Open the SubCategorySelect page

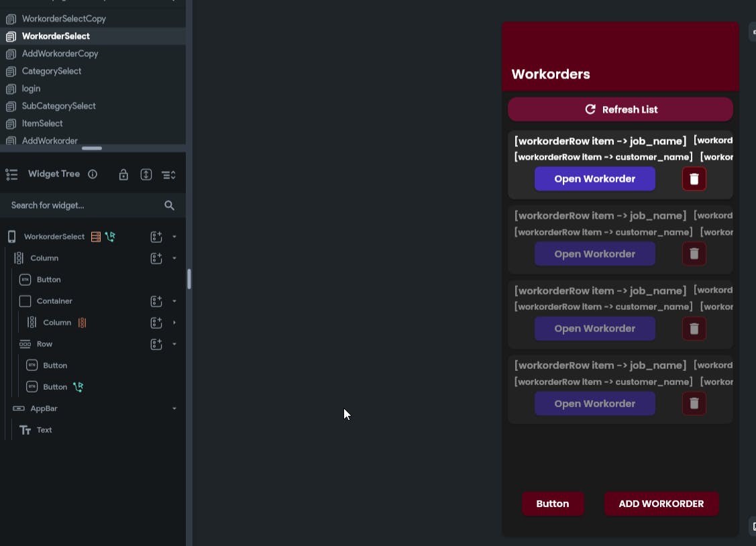(59, 106)
